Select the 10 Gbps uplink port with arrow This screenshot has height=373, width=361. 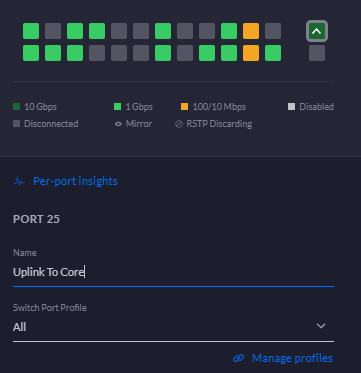317,31
